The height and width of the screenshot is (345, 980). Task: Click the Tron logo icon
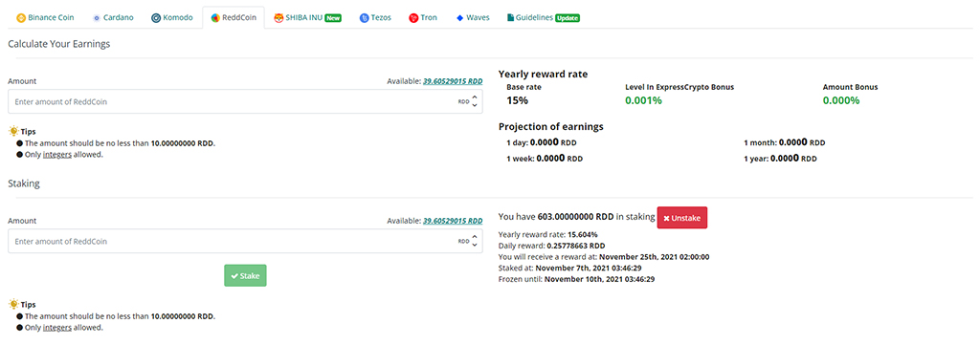tap(413, 18)
